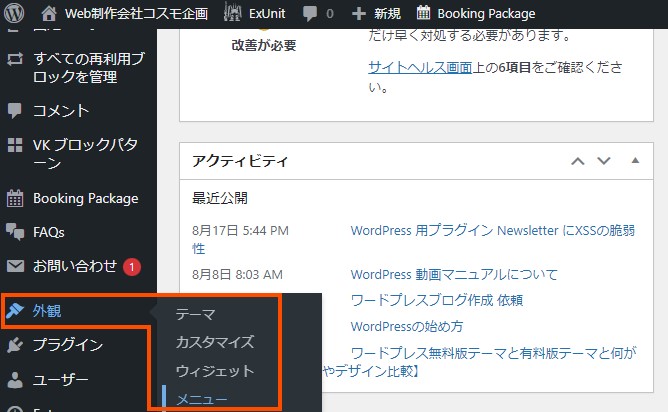Open ユーザー in the sidebar menu
Image resolution: width=668 pixels, height=412 pixels.
coord(61,380)
